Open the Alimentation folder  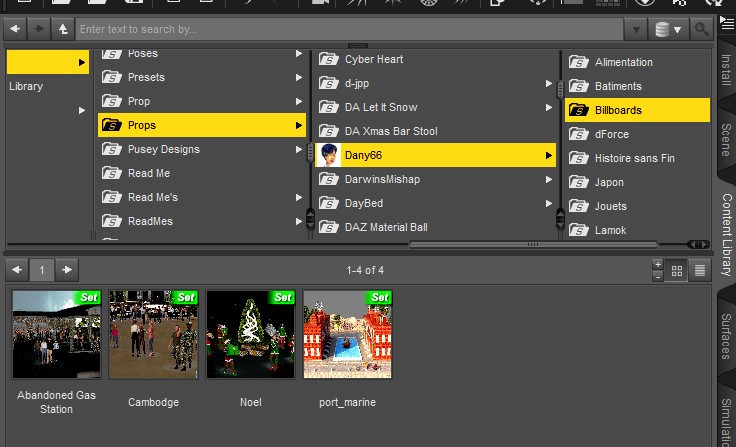pos(637,62)
